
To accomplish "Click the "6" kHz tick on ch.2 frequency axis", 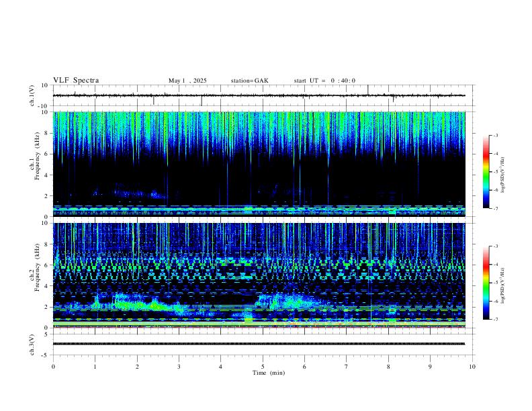I will pyautogui.click(x=46, y=265).
